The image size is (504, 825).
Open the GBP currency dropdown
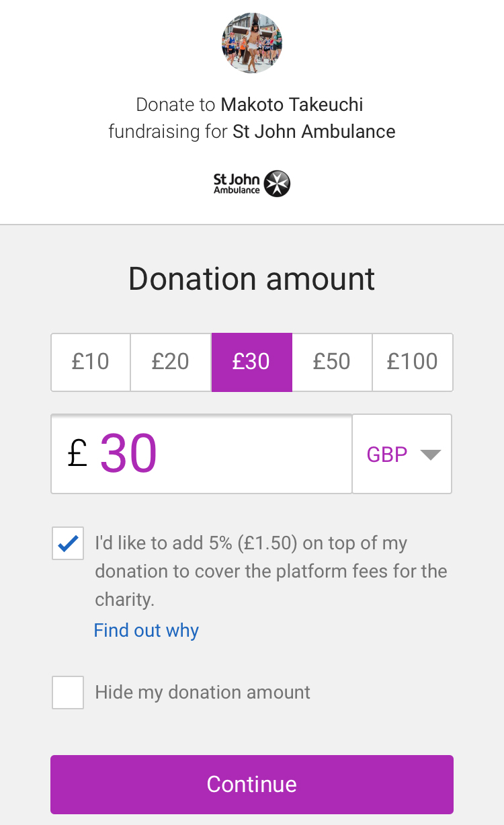point(402,454)
